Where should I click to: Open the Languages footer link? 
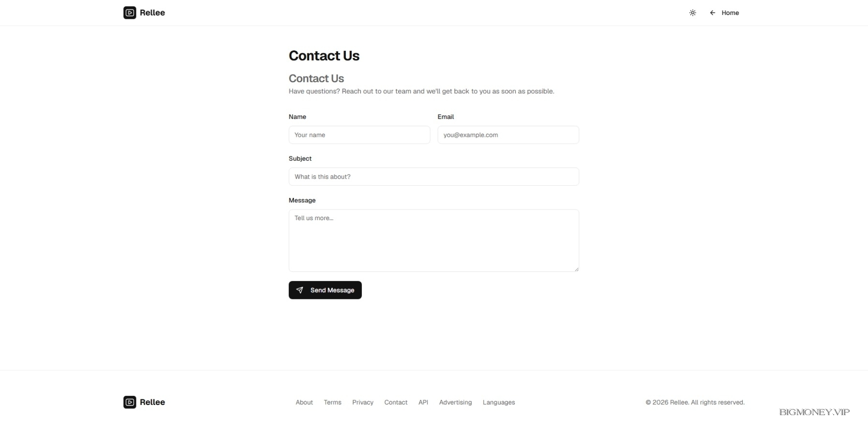(x=498, y=403)
